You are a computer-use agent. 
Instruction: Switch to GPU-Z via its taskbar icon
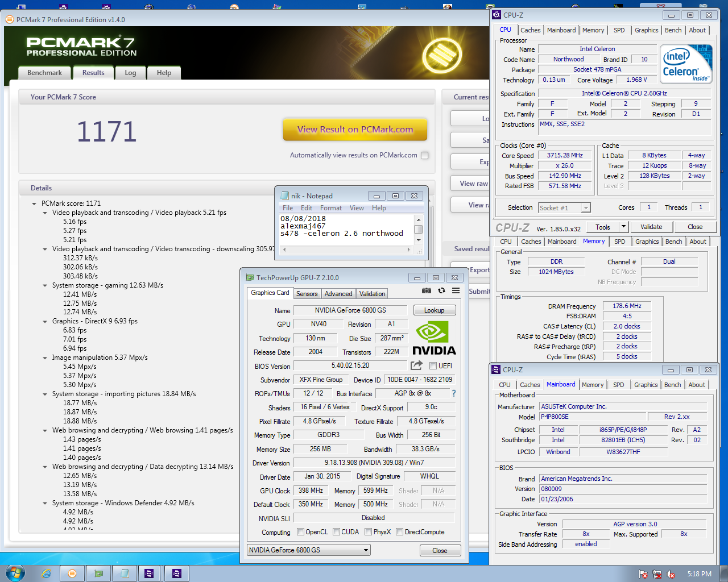[99, 573]
